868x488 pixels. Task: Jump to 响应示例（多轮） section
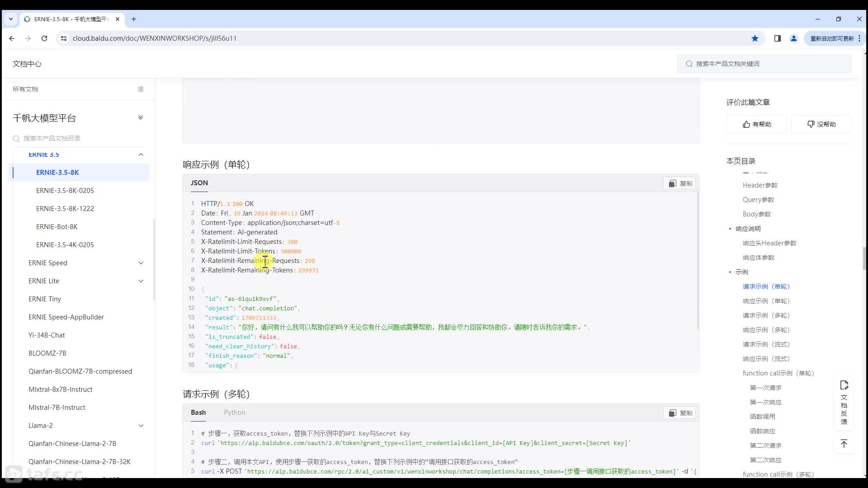click(x=766, y=330)
